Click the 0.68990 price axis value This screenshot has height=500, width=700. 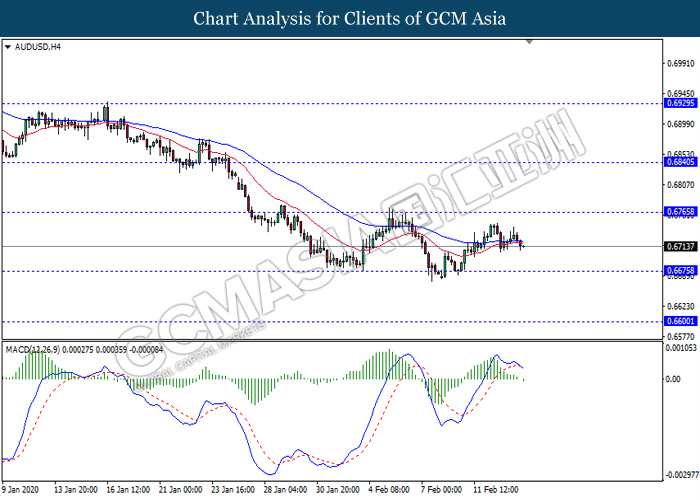tap(681, 124)
